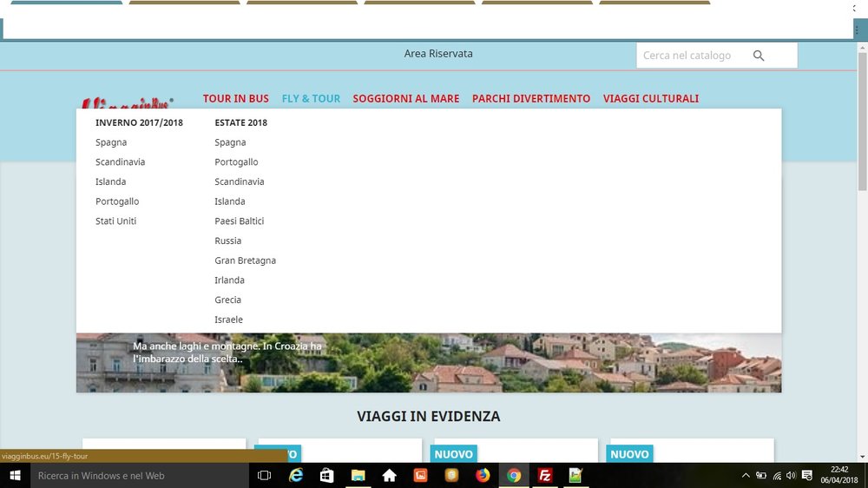
Task: Open the VIAGGI CULTURALI menu
Action: (x=651, y=99)
